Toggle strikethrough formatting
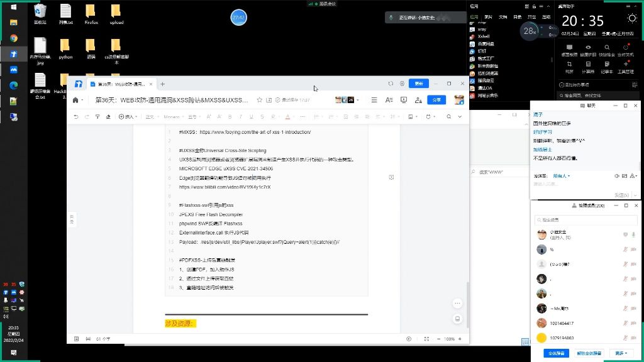644x362 pixels. point(262,117)
